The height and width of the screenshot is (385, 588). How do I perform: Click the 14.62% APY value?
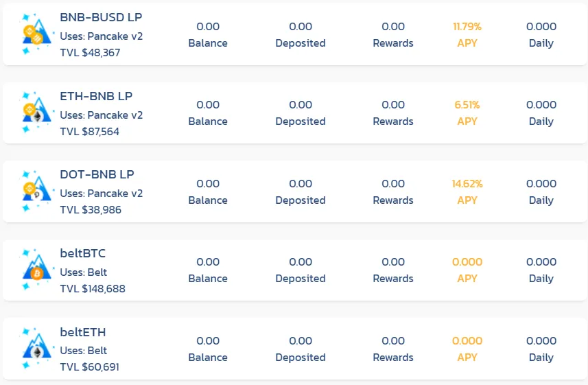467,184
